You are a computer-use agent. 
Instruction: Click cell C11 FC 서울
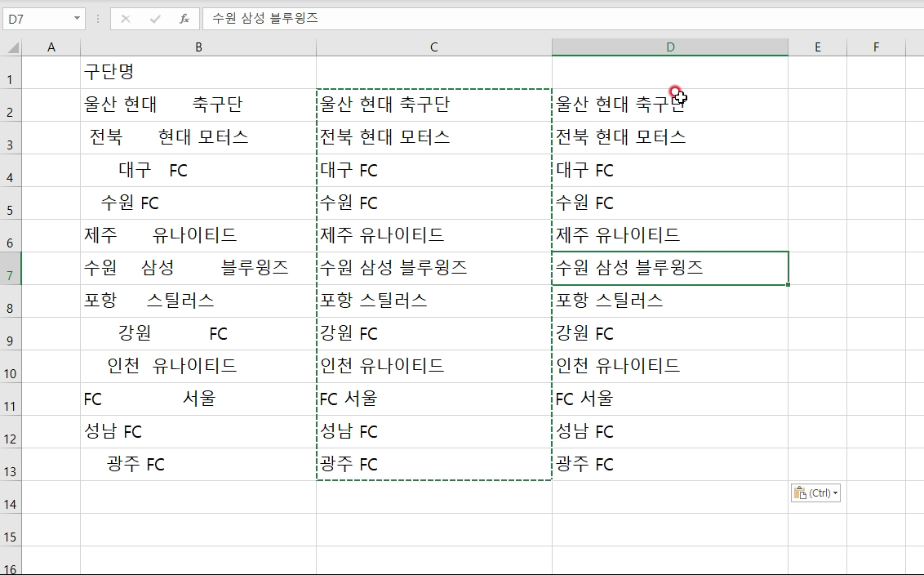pyautogui.click(x=434, y=399)
